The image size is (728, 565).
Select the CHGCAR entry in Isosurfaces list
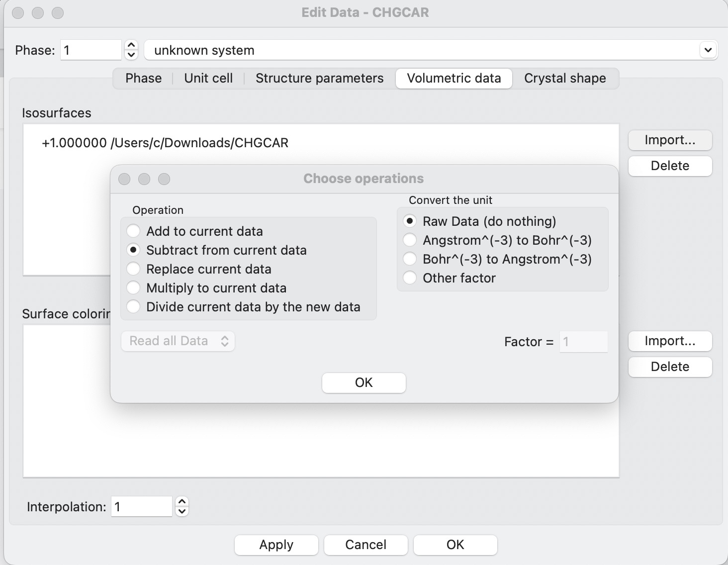[x=165, y=143]
